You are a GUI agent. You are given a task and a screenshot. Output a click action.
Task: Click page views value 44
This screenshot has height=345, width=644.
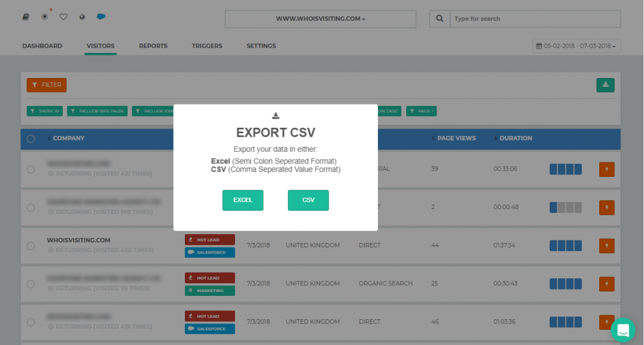[x=435, y=245]
